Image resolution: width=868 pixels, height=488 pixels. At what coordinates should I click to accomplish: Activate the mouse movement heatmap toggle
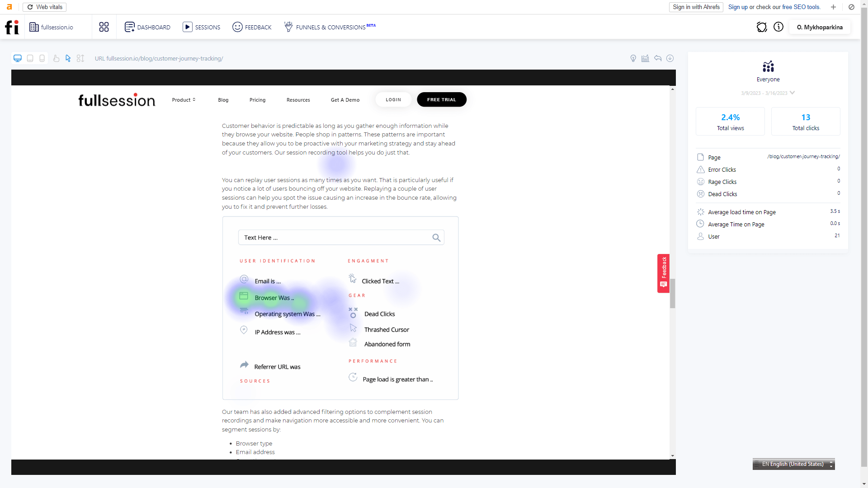point(68,58)
